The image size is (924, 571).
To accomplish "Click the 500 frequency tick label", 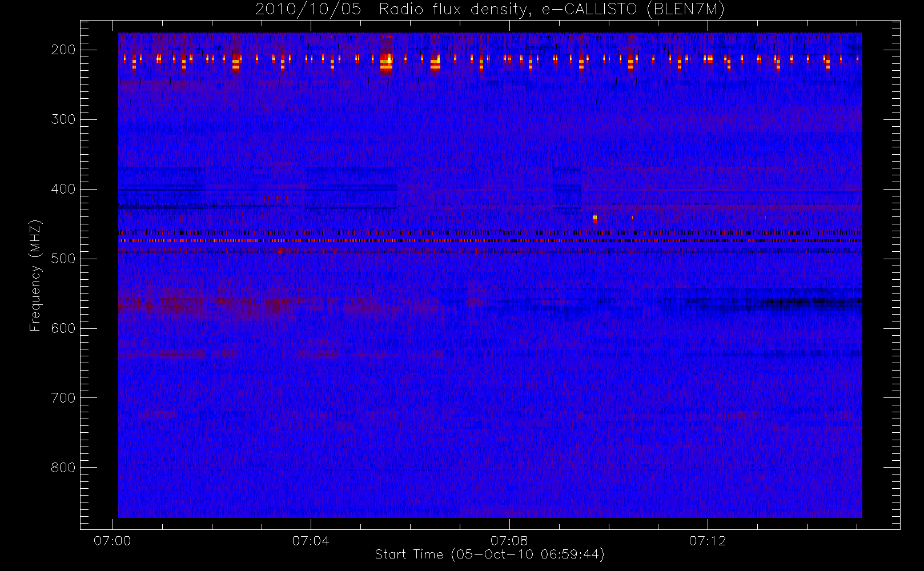I will coord(63,259).
